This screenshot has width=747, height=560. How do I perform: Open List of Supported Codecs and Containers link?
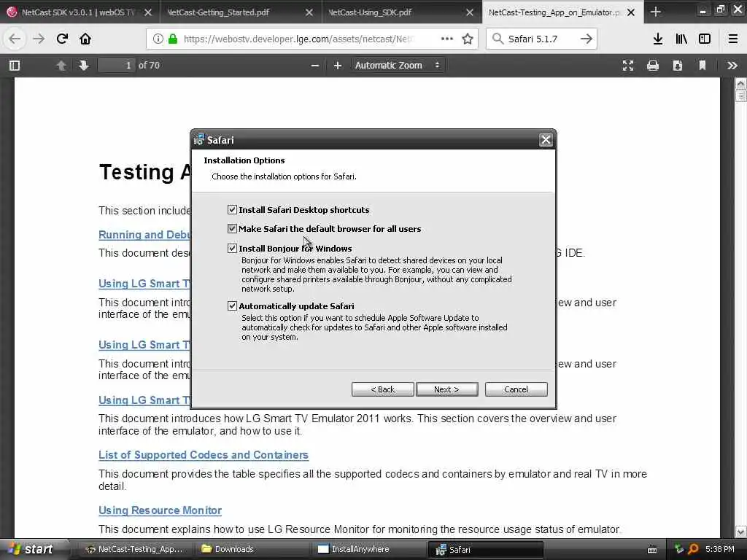click(x=204, y=455)
